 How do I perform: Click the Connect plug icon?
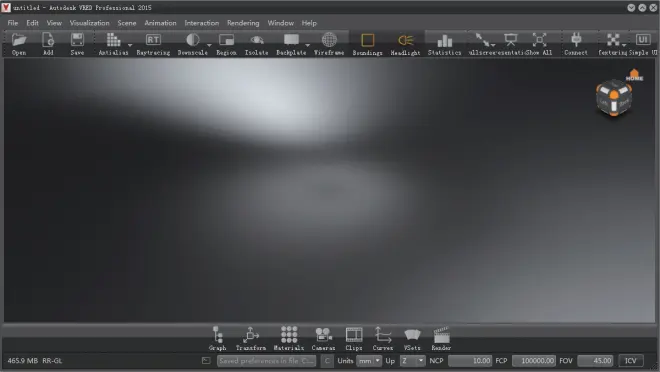576,44
